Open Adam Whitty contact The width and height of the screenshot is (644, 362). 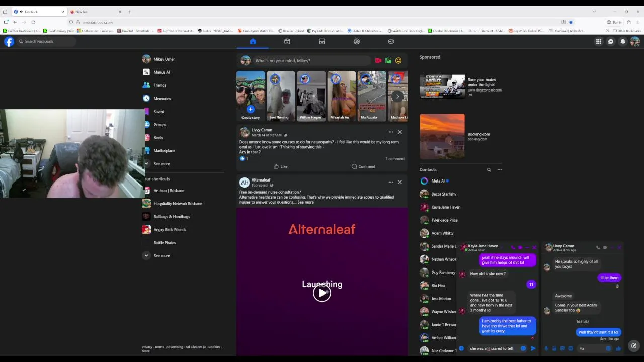coord(442,233)
